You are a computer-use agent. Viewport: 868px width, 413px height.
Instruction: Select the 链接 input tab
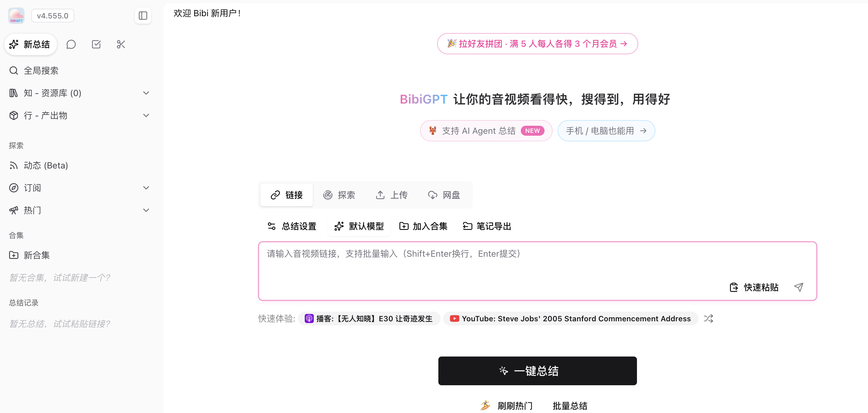[286, 195]
